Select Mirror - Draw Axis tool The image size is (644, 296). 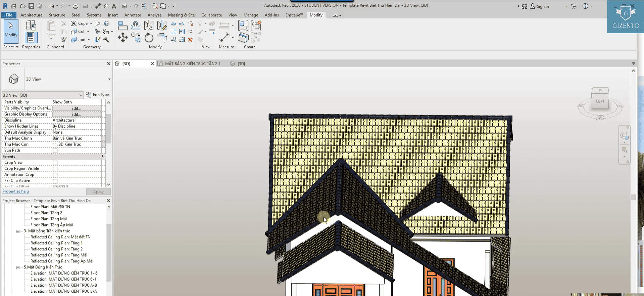(x=161, y=25)
